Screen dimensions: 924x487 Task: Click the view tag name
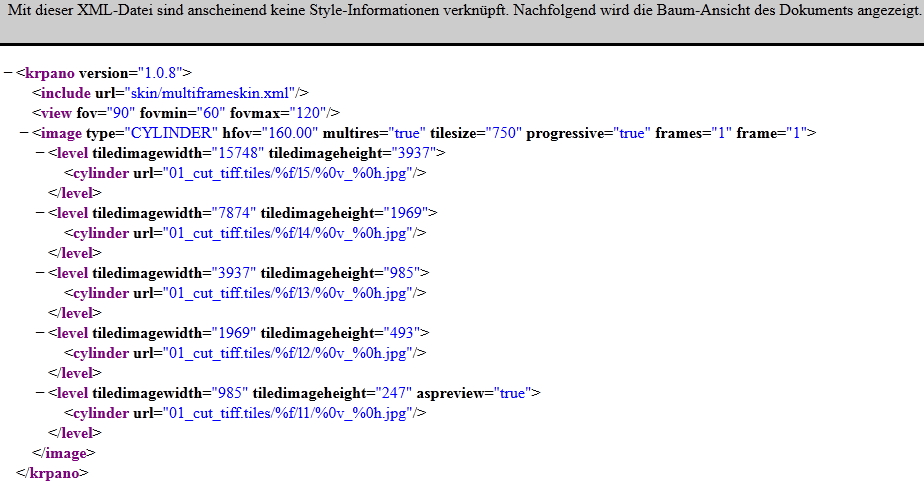point(54,113)
